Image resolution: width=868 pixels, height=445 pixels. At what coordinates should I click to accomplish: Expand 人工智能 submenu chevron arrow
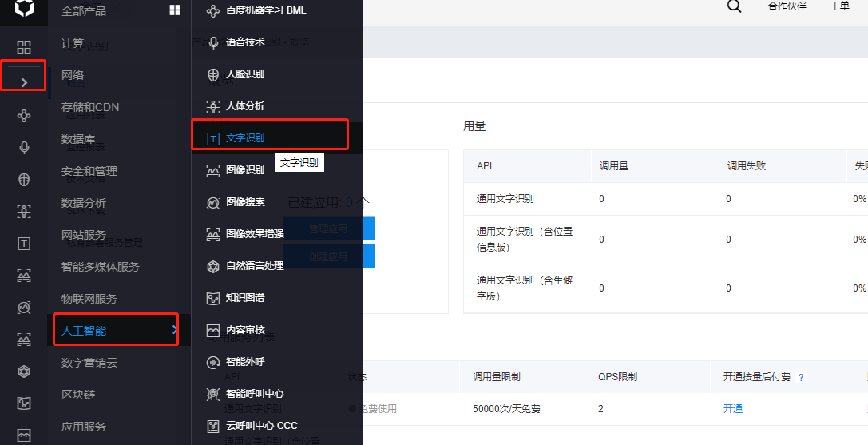(x=174, y=330)
